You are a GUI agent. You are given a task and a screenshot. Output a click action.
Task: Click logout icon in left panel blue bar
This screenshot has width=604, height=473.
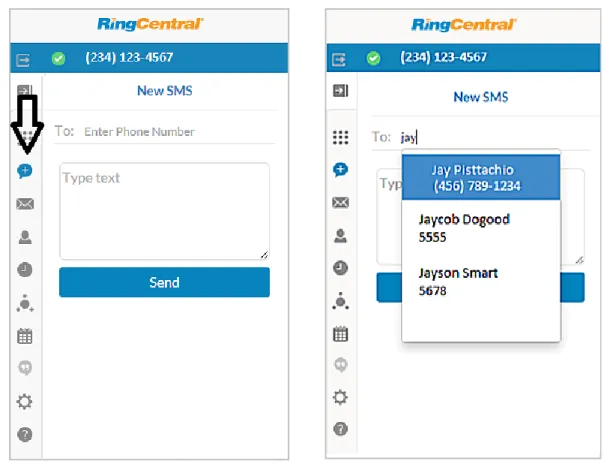click(x=23, y=60)
